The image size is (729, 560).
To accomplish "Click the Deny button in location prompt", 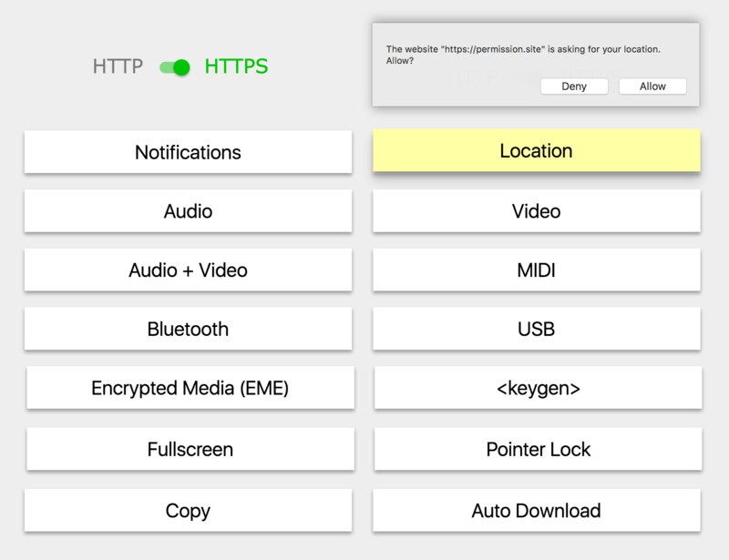I will [574, 87].
